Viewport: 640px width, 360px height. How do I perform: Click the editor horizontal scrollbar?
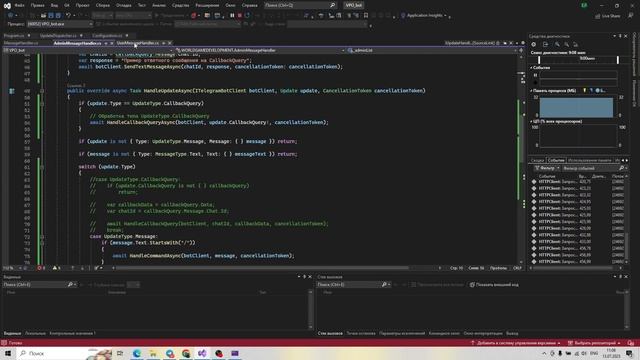(x=261, y=268)
